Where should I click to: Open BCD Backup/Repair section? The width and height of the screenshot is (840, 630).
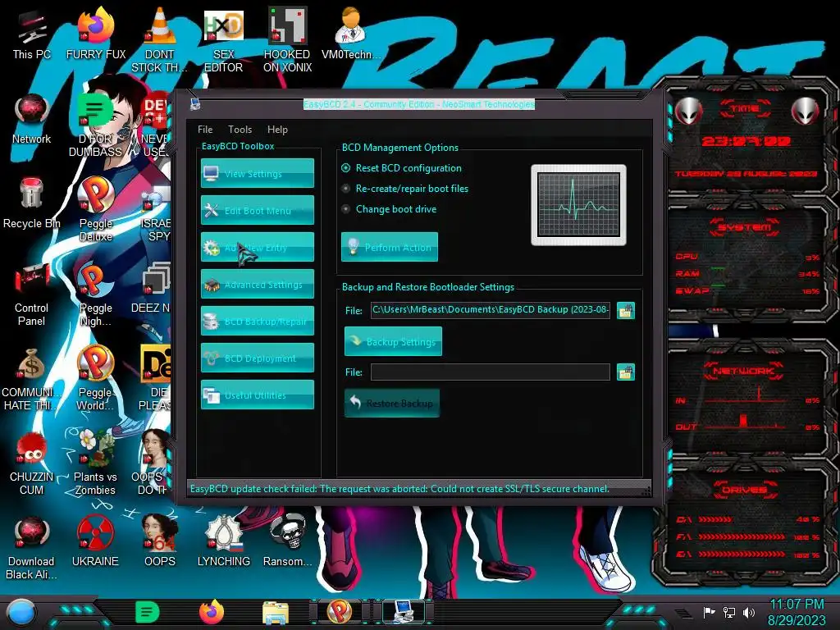(257, 321)
